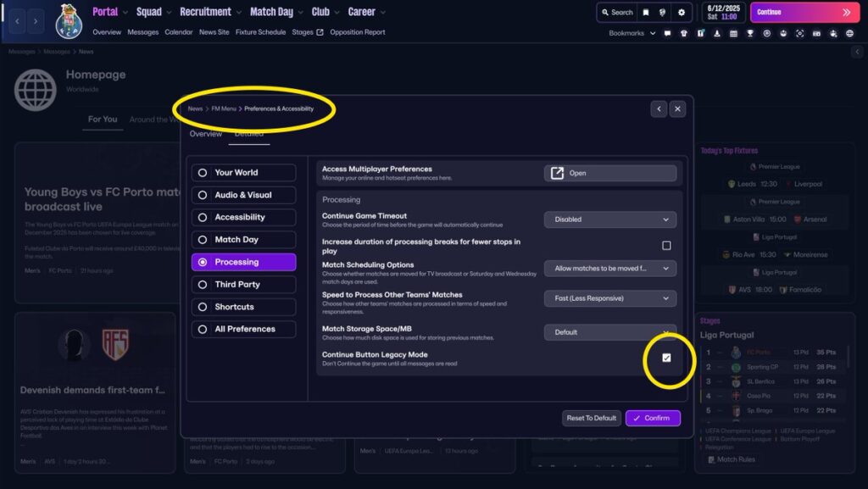Open the Squad menu

point(153,12)
